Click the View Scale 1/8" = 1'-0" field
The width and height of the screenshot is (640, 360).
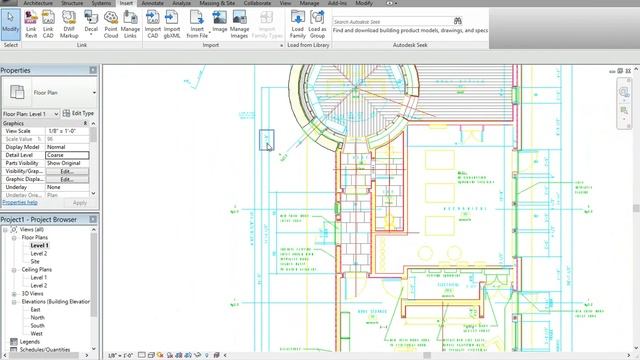67,131
